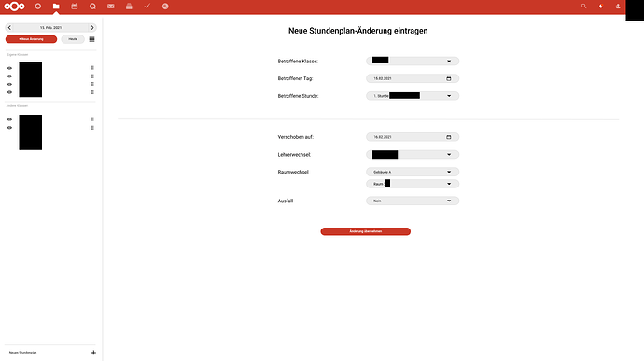Toggle visibility of second class in Andere Klassen
Image resolution: width=644 pixels, height=361 pixels.
pyautogui.click(x=9, y=127)
